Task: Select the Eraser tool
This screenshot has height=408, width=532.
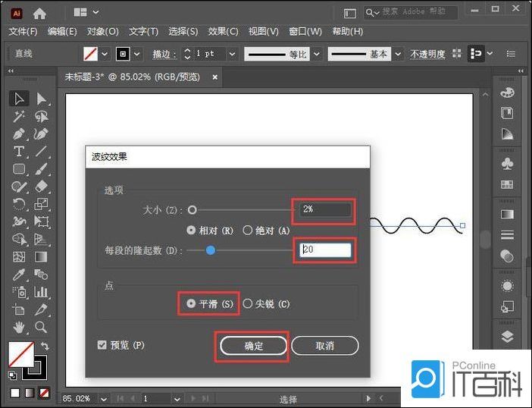Action: [41, 187]
